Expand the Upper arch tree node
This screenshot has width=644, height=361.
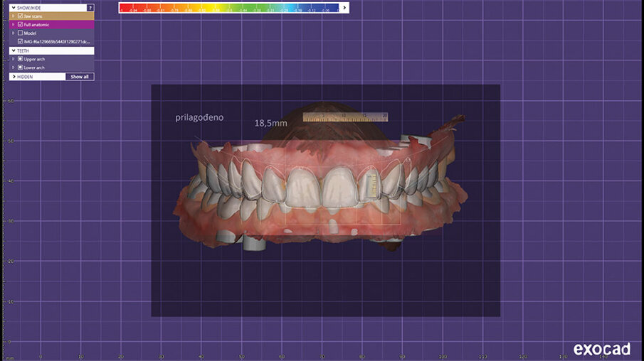(x=13, y=59)
